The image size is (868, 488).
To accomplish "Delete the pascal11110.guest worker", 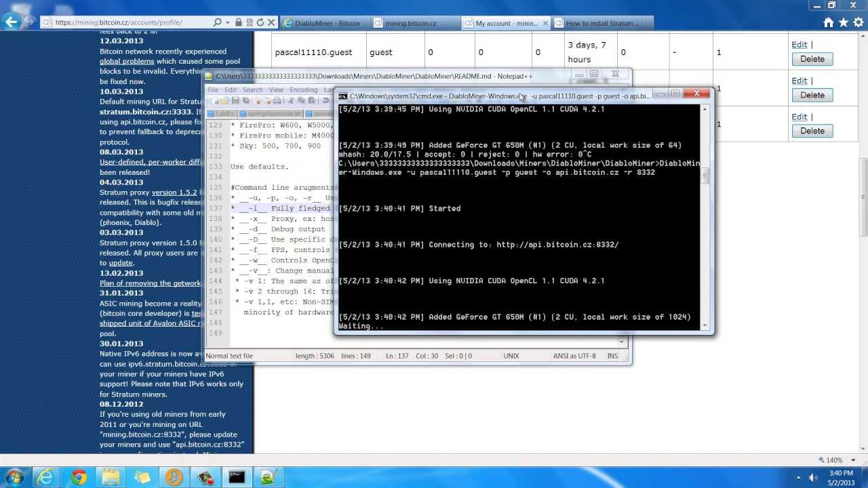I will pos(812,59).
